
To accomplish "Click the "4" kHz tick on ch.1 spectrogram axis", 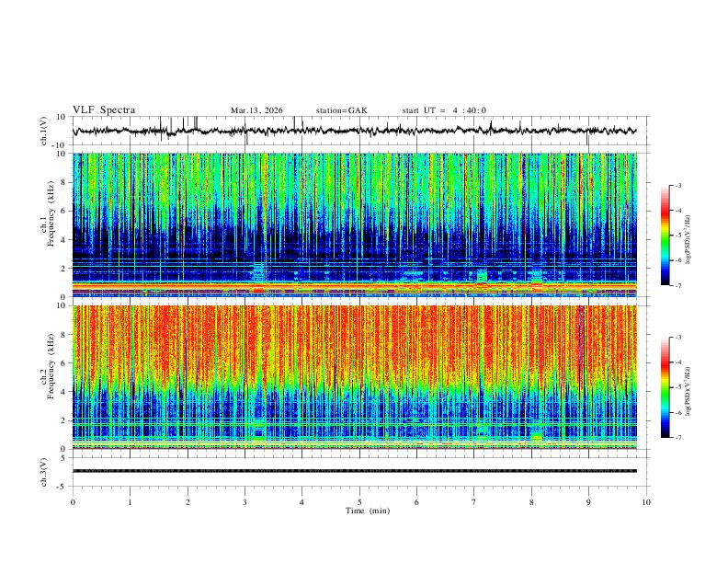I will click(x=64, y=240).
